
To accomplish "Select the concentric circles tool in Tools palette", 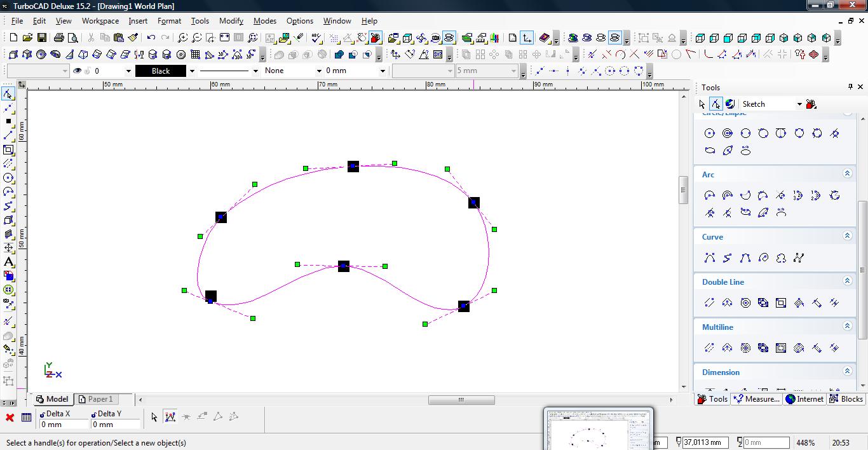I will 728,133.
